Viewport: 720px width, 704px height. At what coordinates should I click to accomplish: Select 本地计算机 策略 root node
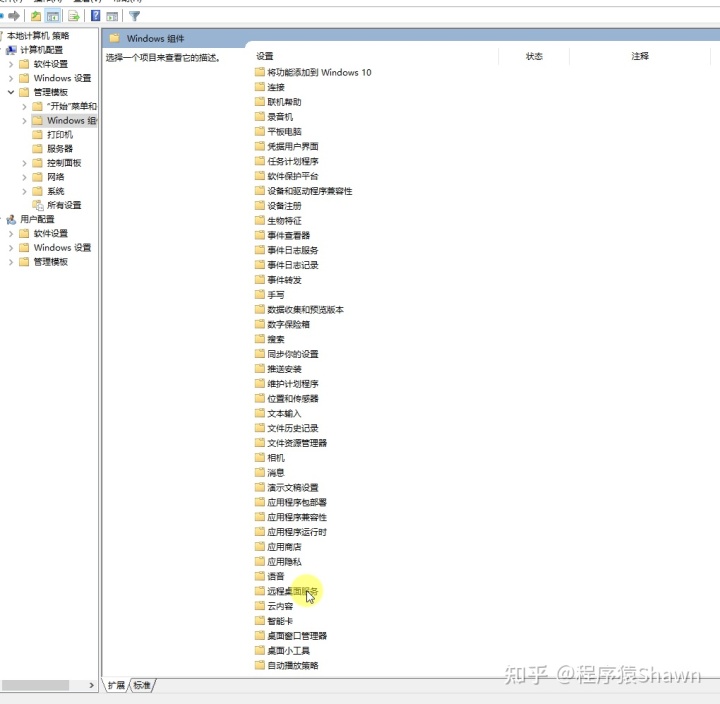click(38, 36)
